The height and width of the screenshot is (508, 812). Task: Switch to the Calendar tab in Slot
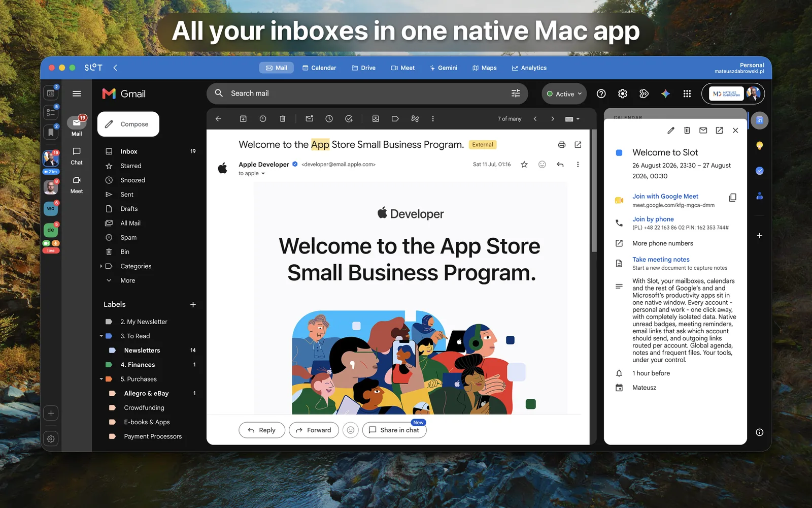[x=319, y=68]
